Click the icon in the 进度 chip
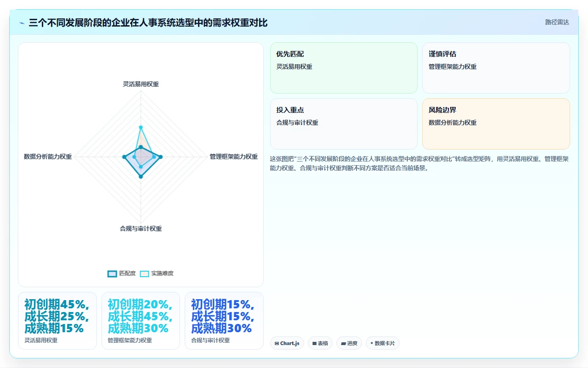This screenshot has width=588, height=368. pos(343,343)
